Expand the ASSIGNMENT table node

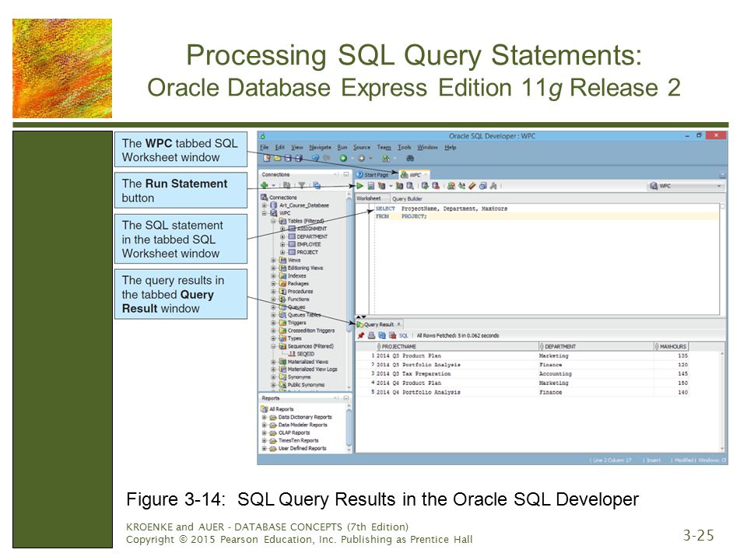click(x=282, y=229)
